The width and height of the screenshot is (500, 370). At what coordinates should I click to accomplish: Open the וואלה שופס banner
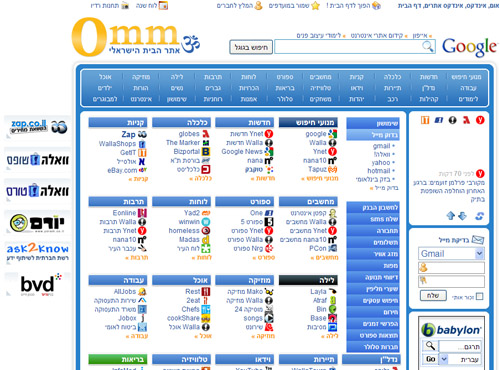click(x=37, y=159)
